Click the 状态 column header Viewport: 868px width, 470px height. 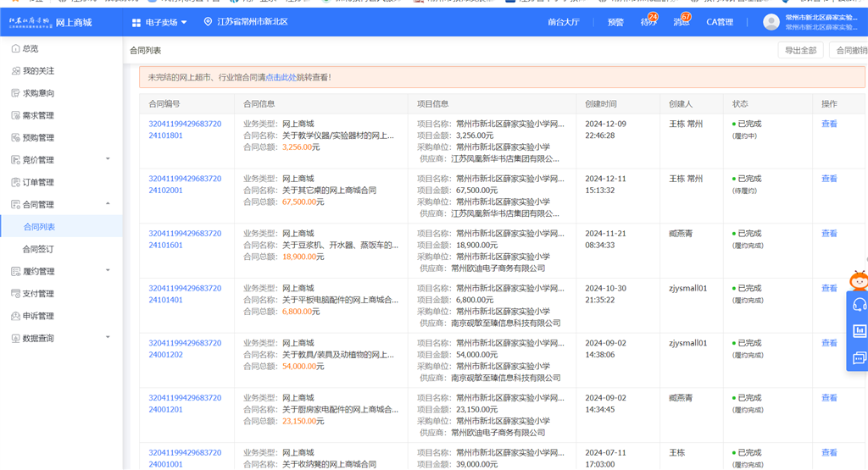point(740,104)
